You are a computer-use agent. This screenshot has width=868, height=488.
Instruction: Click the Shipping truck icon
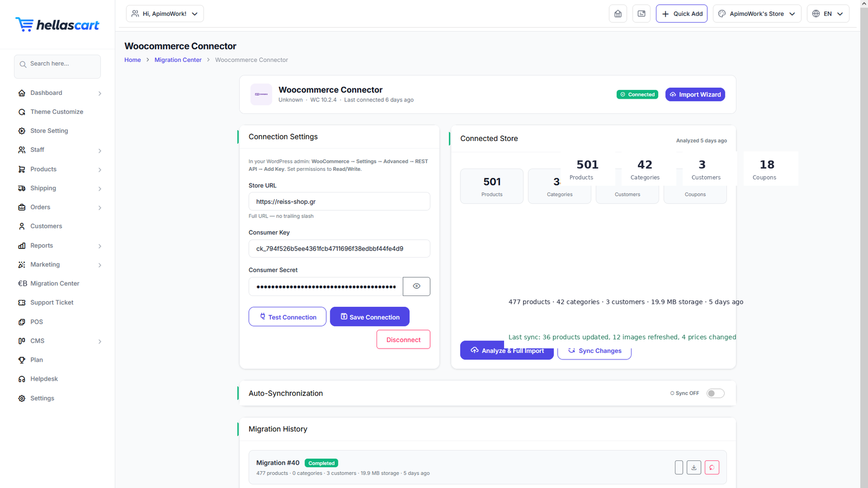click(22, 189)
